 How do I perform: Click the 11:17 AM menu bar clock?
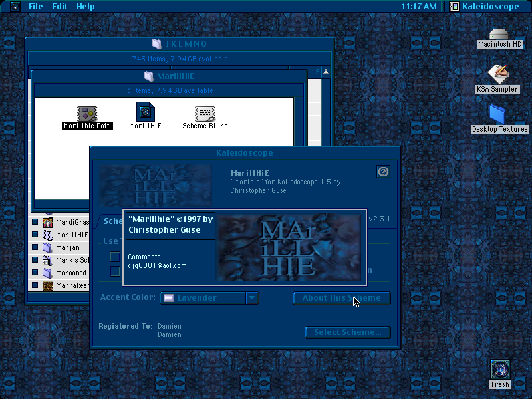point(419,6)
